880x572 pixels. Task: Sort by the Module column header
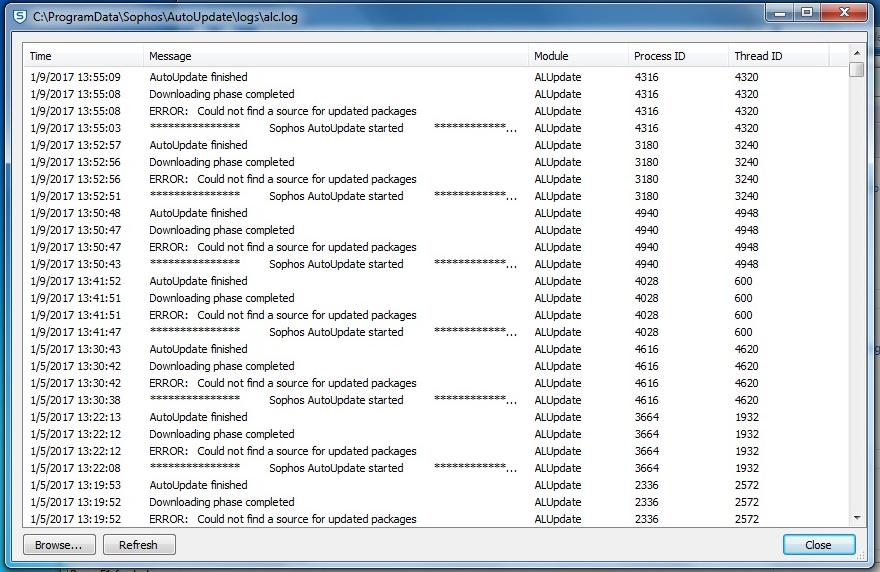pos(578,56)
